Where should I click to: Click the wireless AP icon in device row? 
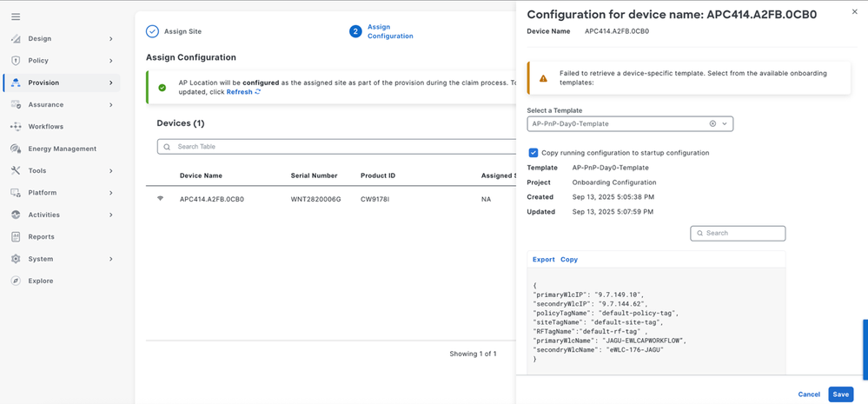click(x=161, y=199)
